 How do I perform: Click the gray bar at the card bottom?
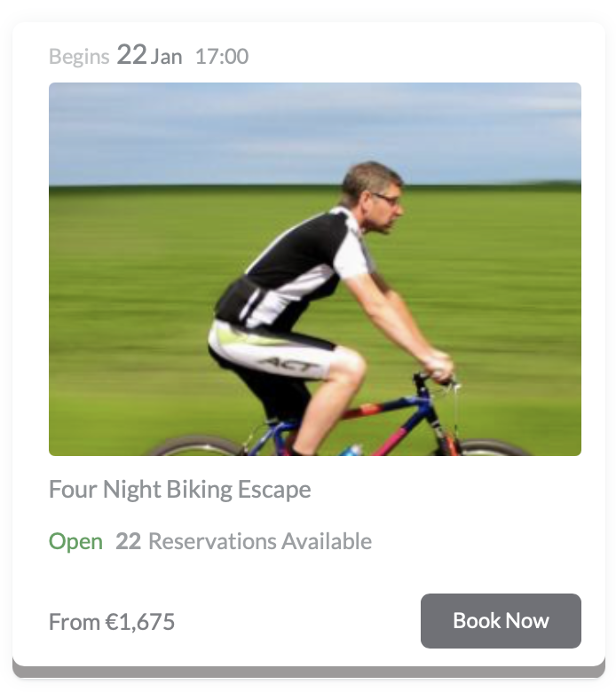click(x=309, y=672)
